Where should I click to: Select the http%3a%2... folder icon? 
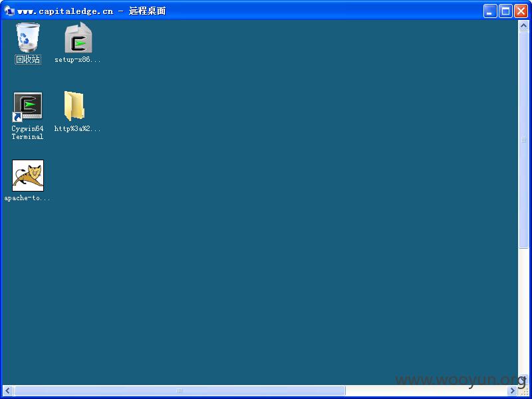coord(74,106)
